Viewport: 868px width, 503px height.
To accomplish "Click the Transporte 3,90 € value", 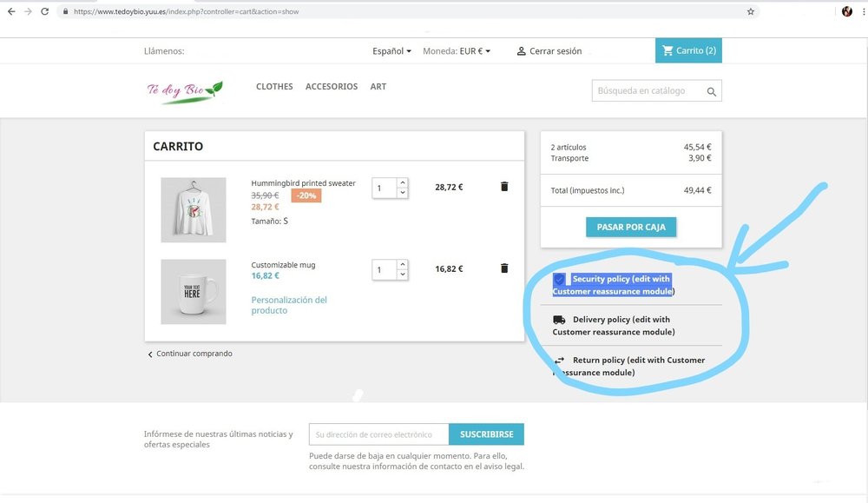I will click(700, 158).
